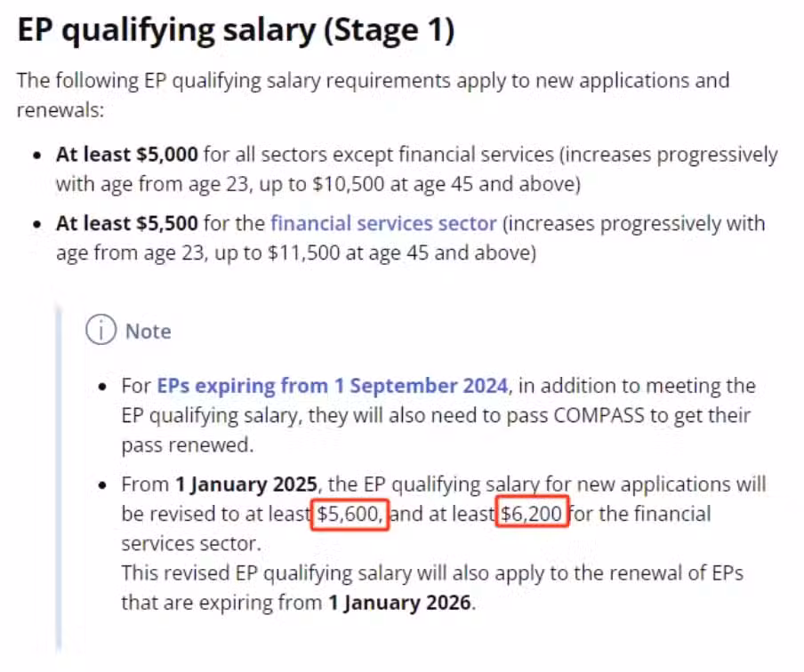This screenshot has width=804, height=672.
Task: Click the info circle icon beside Note
Action: click(x=100, y=330)
